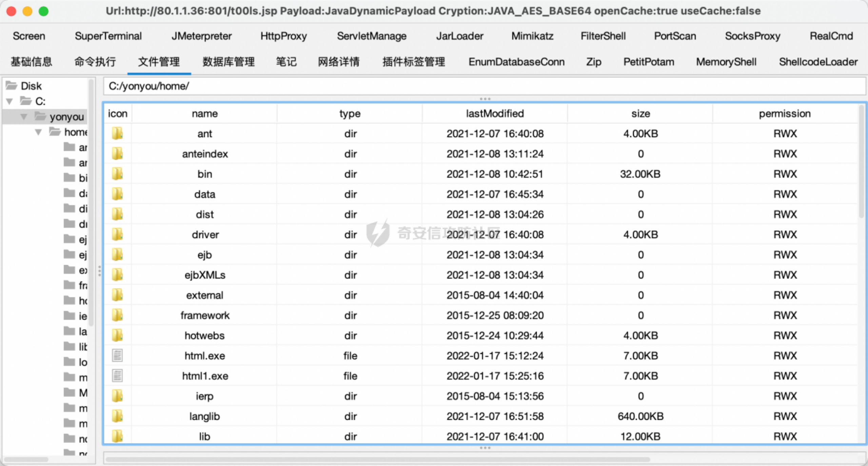Collapse the C: drive tree node
Screen dimensions: 868x466
pyautogui.click(x=9, y=101)
